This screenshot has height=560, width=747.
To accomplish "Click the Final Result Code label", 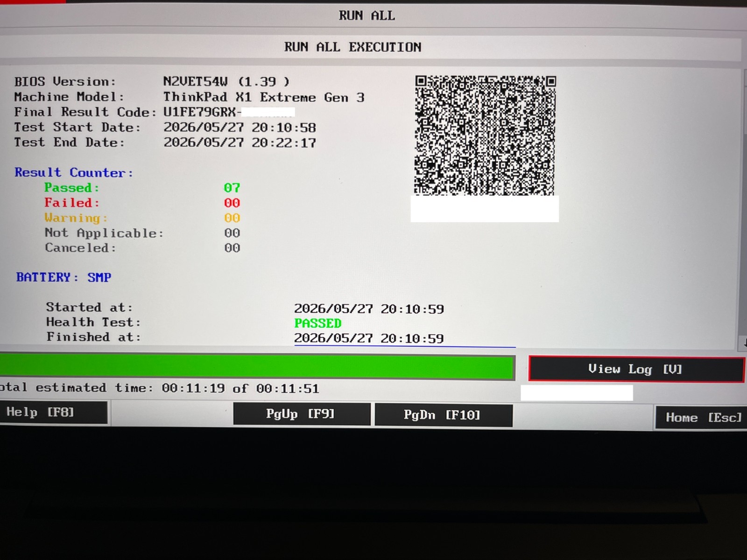I will pyautogui.click(x=85, y=112).
